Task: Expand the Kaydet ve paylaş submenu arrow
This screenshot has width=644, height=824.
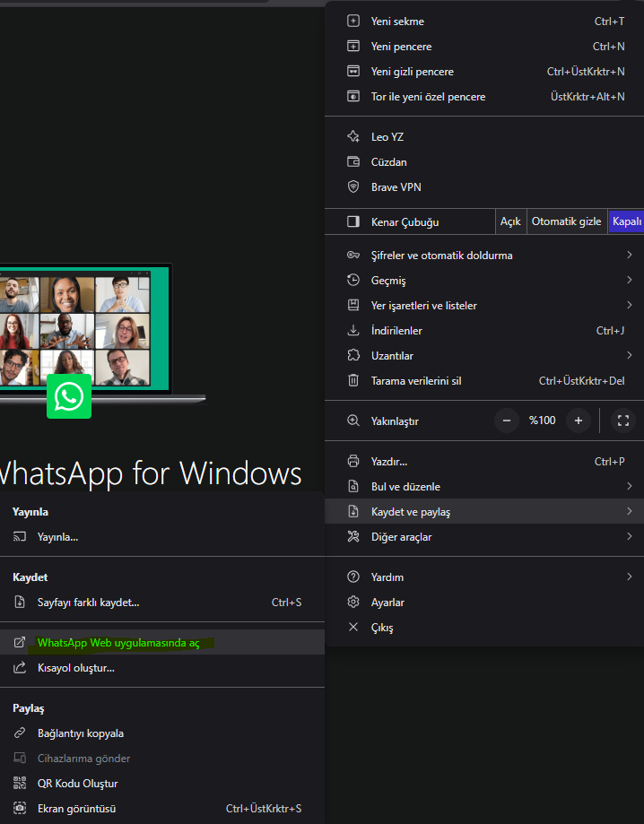Action: [x=630, y=511]
